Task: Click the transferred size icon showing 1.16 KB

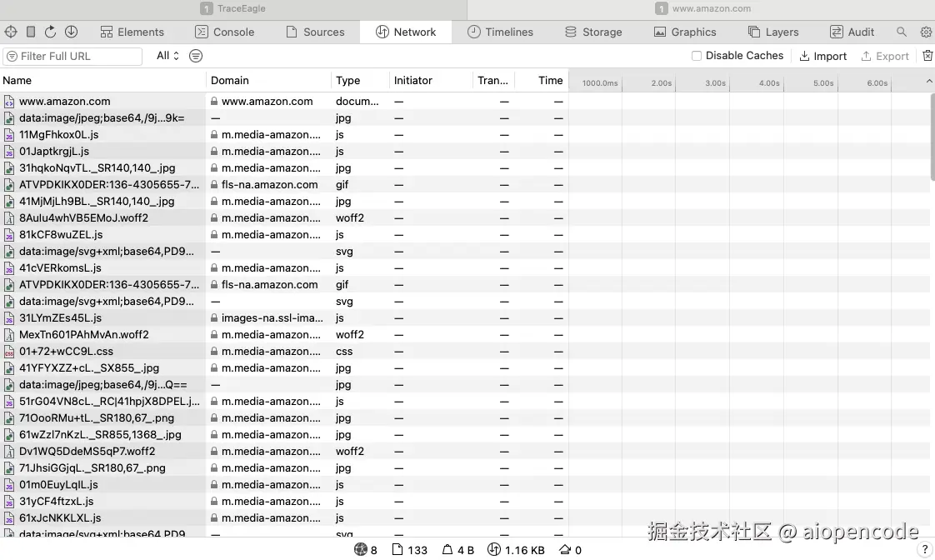Action: (493, 549)
